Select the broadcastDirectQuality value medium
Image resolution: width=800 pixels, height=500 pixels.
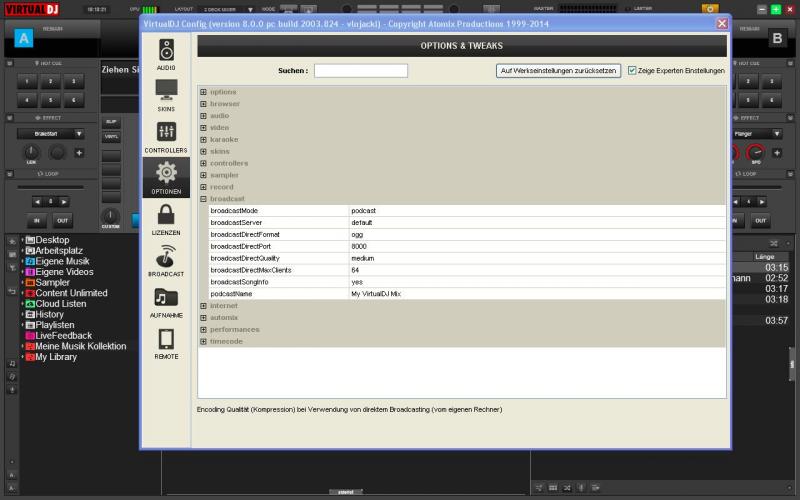click(362, 258)
